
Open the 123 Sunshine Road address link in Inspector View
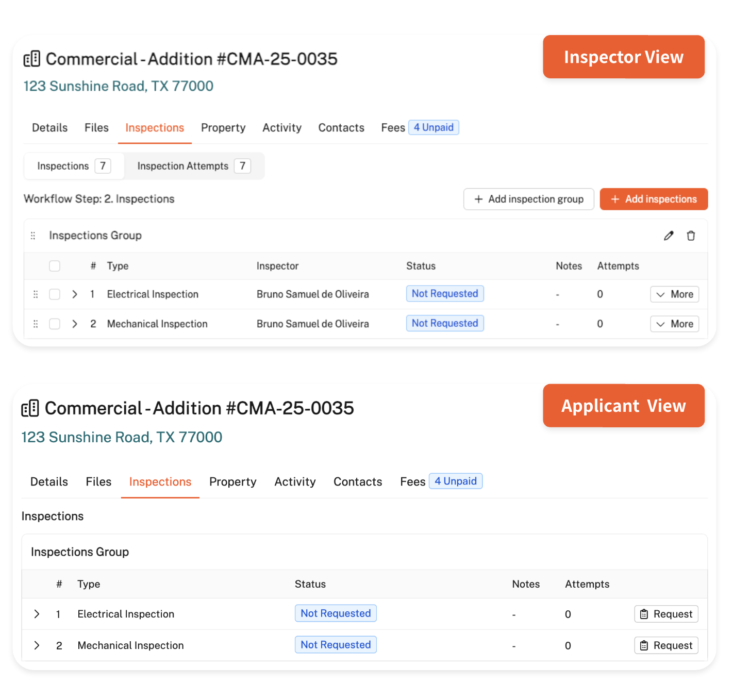pyautogui.click(x=119, y=86)
